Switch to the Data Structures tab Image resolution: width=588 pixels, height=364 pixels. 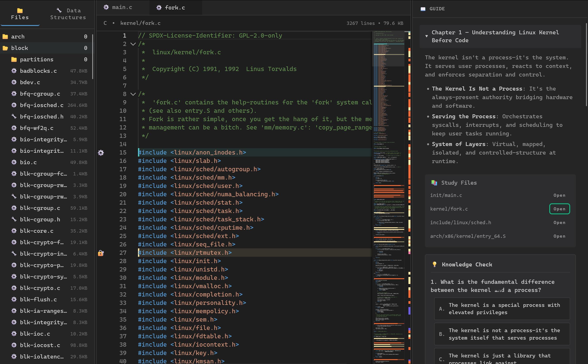(68, 14)
